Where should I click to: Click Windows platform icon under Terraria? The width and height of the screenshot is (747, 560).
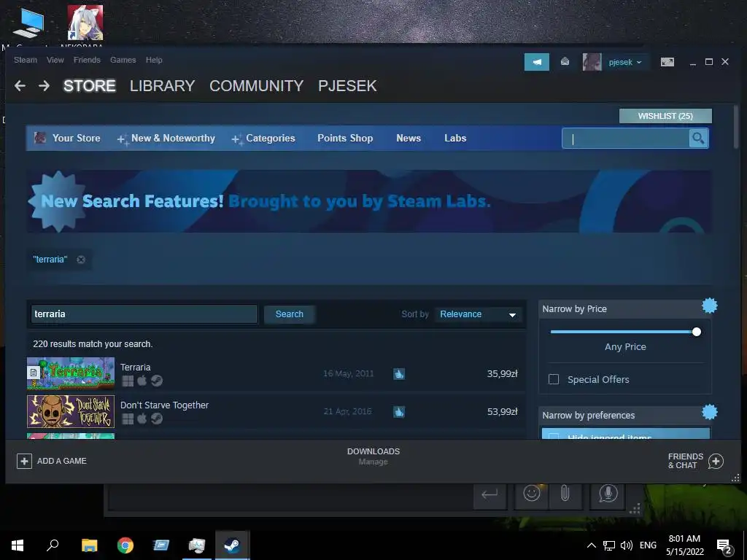click(x=128, y=381)
